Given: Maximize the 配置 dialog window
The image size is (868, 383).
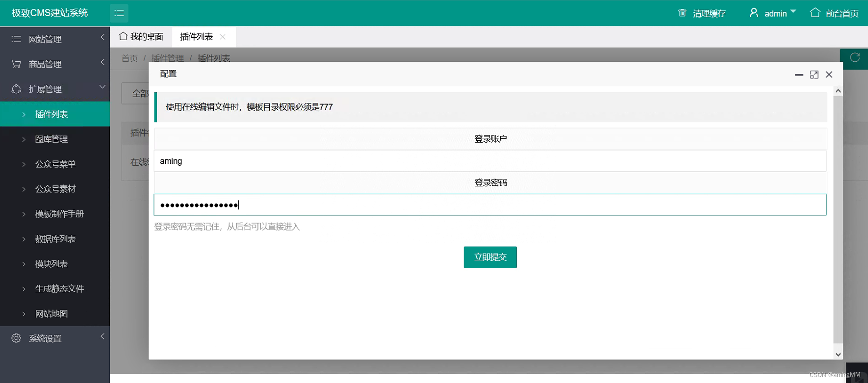Looking at the screenshot, I should 814,75.
